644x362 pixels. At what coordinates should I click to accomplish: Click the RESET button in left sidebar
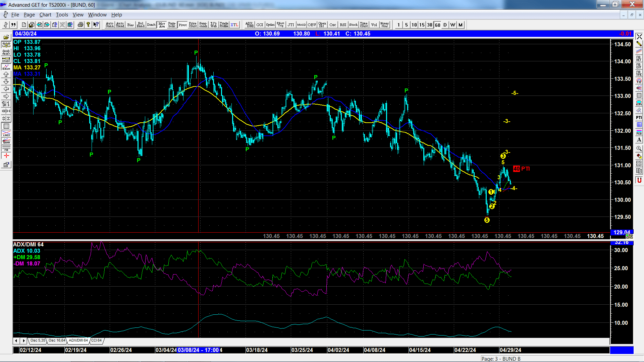tap(6, 52)
